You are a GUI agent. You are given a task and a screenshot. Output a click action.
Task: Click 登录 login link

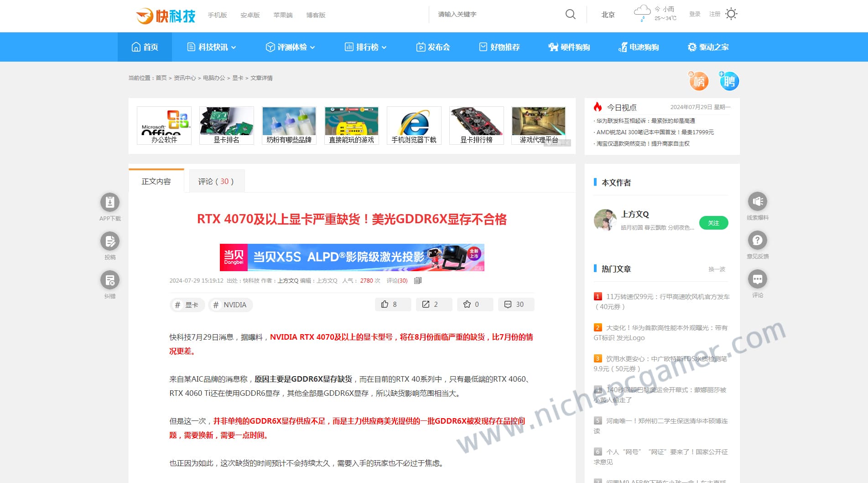695,14
